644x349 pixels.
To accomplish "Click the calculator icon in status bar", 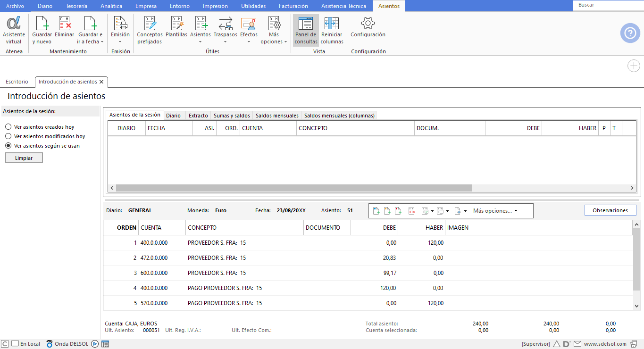I will tap(105, 344).
